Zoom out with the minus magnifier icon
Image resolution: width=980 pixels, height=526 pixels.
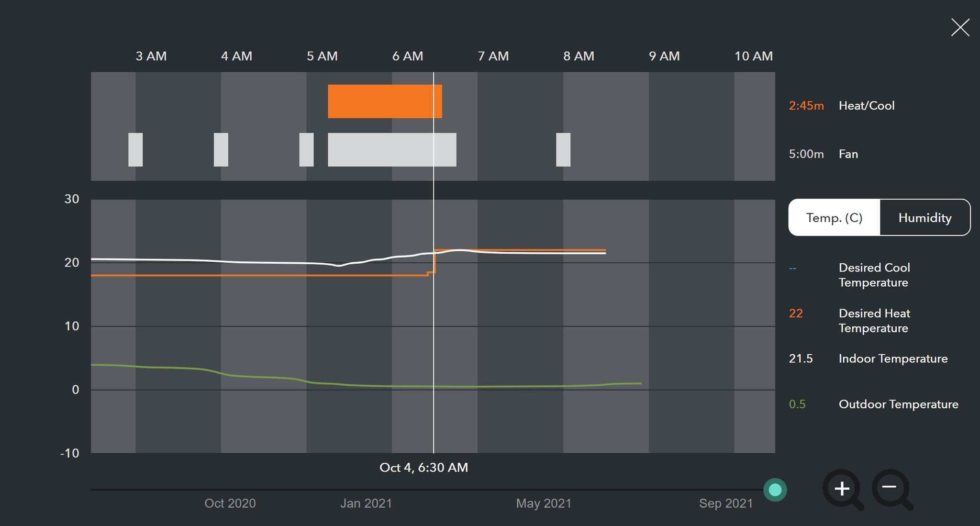[x=892, y=490]
